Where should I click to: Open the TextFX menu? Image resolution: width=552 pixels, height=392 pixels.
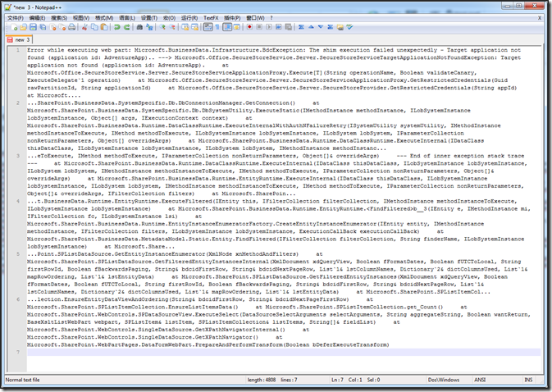(211, 18)
